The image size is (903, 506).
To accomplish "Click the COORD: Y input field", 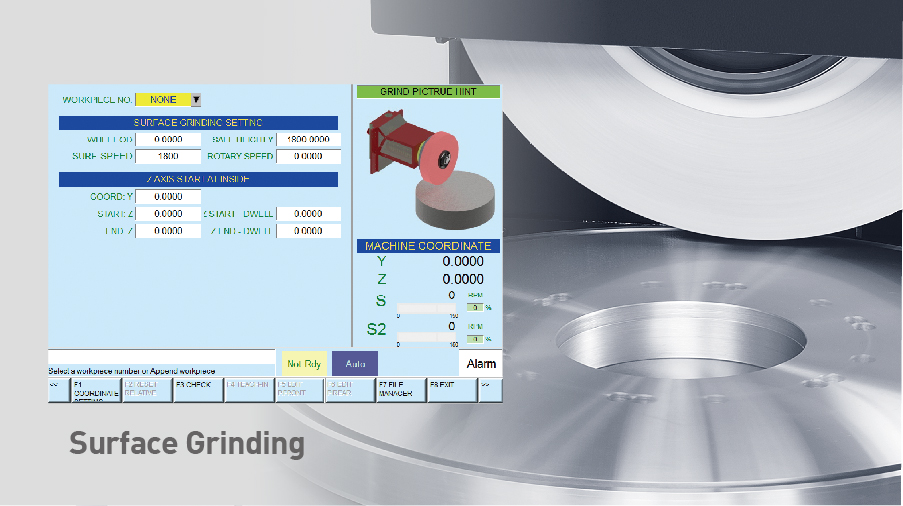I will click(168, 196).
